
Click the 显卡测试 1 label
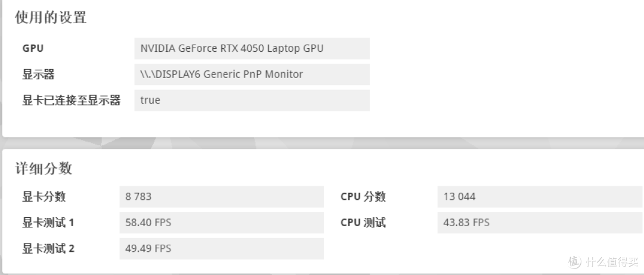tap(48, 223)
